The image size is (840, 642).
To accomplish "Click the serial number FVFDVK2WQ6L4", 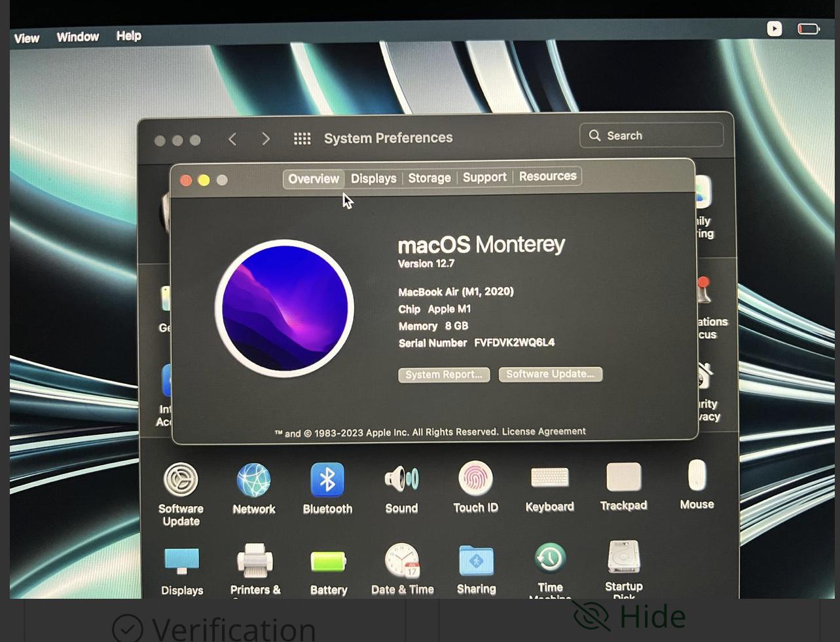I will 515,342.
